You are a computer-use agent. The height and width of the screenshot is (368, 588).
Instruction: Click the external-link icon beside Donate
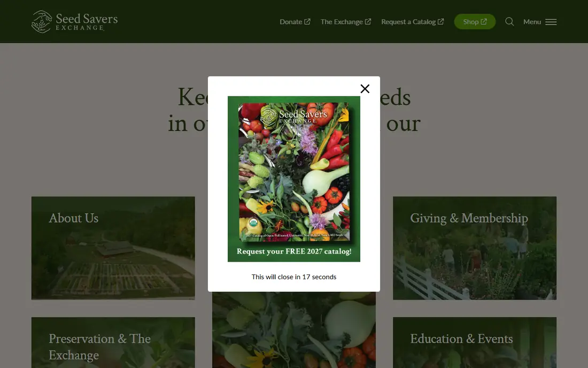click(307, 22)
